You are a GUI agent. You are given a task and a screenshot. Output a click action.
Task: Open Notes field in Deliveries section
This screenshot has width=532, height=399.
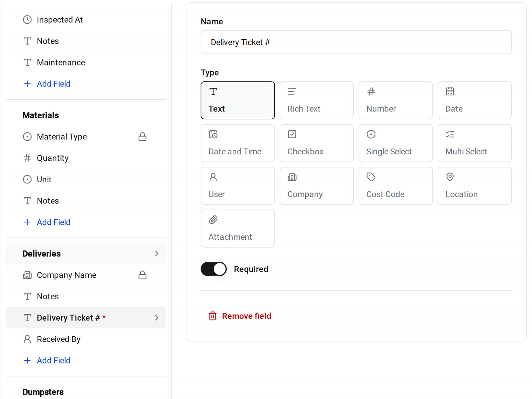[x=86, y=296]
